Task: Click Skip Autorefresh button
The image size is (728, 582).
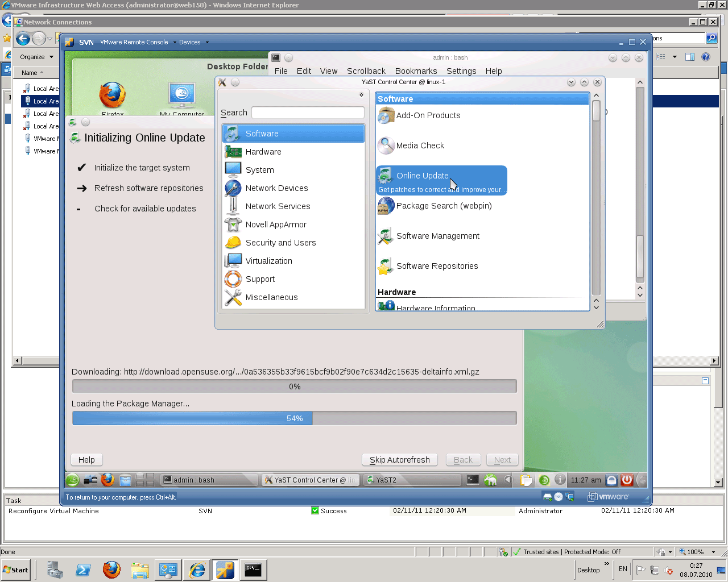Action: 400,460
